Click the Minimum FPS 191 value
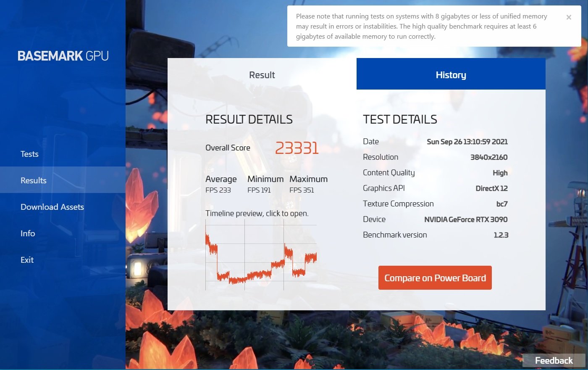 [259, 190]
